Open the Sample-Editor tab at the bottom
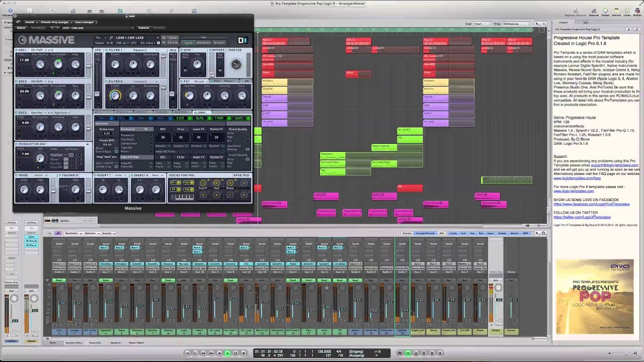 point(73,343)
